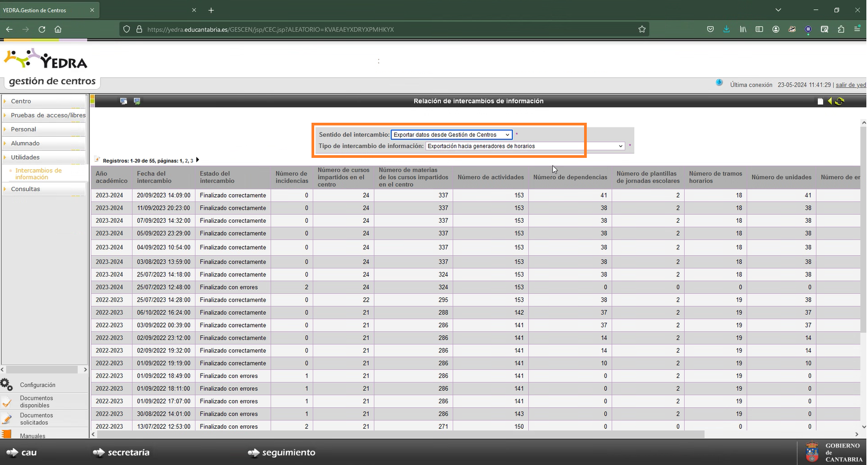Click the browser address bar URL
The height and width of the screenshot is (465, 868).
[x=270, y=29]
